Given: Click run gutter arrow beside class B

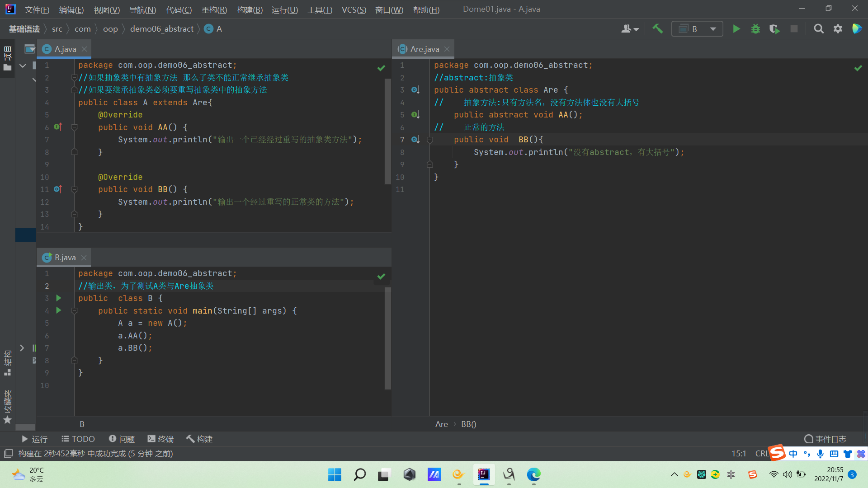Looking at the screenshot, I should pos(58,298).
